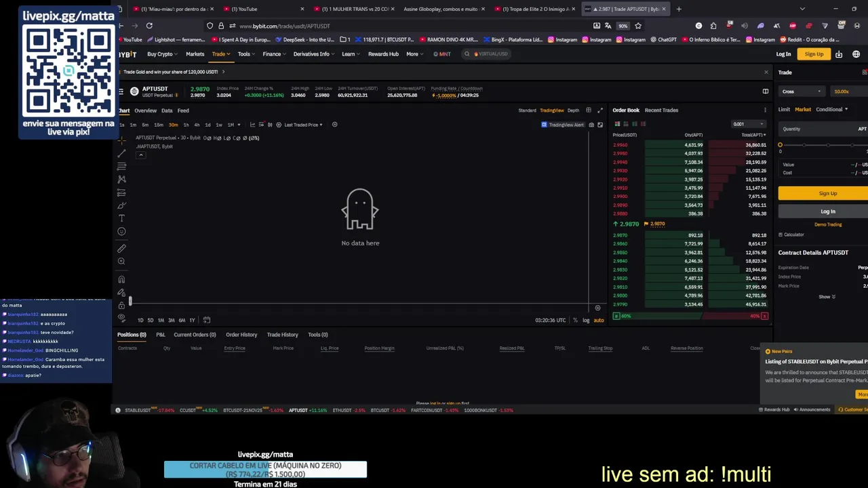The image size is (868, 488).
Task: Select the Limit order tab
Action: 784,109
